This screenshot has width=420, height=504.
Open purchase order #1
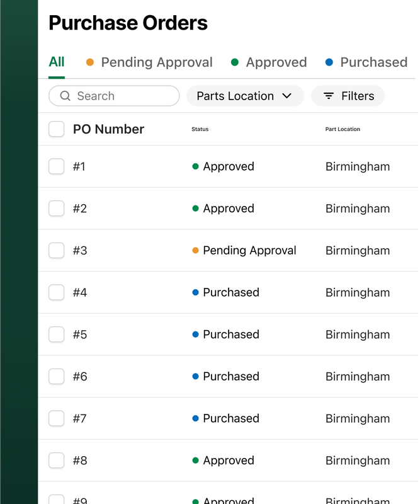point(79,166)
